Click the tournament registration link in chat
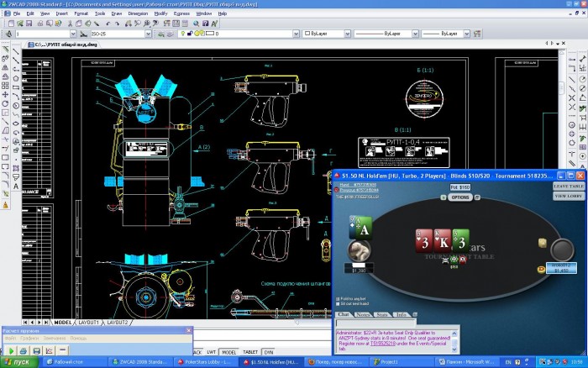The image size is (588, 368). point(382,344)
